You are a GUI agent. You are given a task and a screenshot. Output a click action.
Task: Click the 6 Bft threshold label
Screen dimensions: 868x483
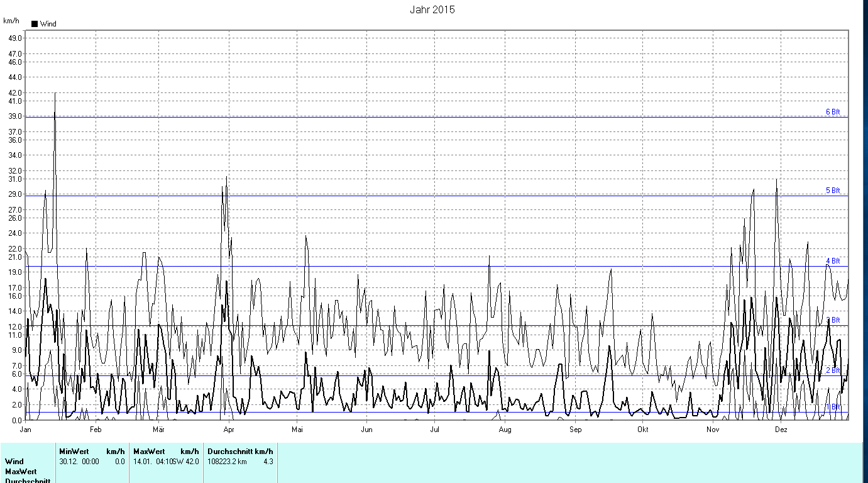tap(833, 112)
